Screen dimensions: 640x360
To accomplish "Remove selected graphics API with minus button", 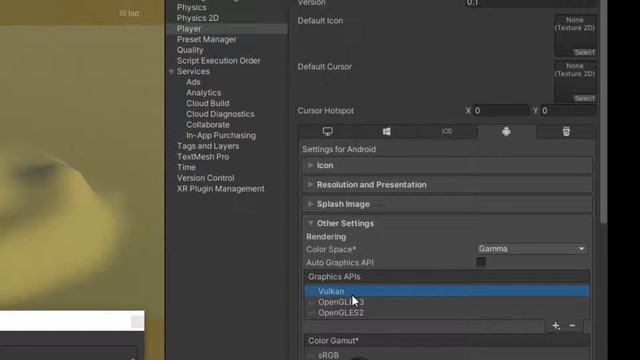I will 572,326.
